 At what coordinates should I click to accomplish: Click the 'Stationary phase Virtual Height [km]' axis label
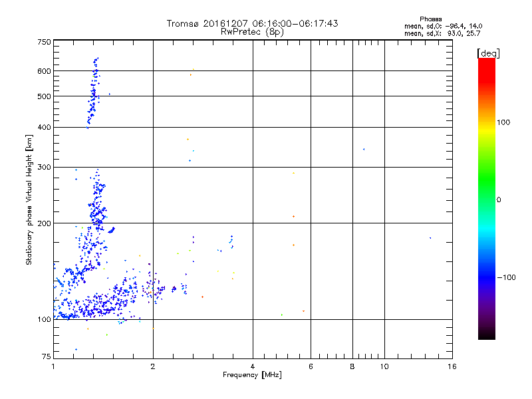[x=29, y=199]
